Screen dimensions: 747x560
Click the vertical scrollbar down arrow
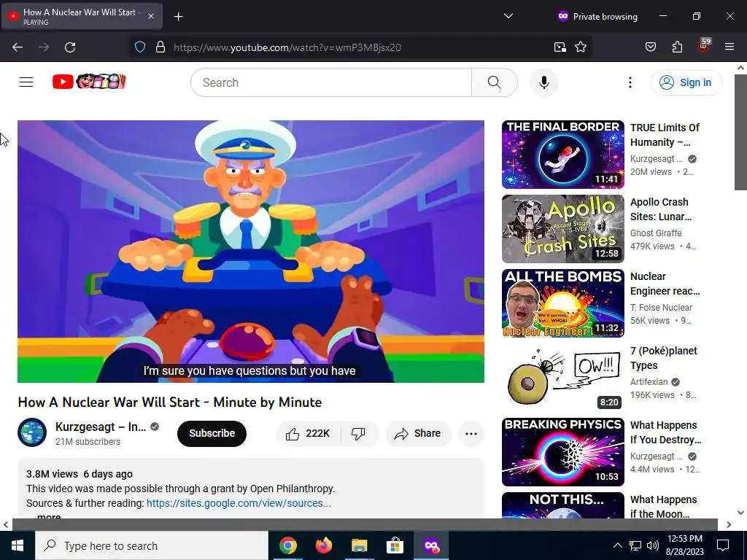point(740,513)
